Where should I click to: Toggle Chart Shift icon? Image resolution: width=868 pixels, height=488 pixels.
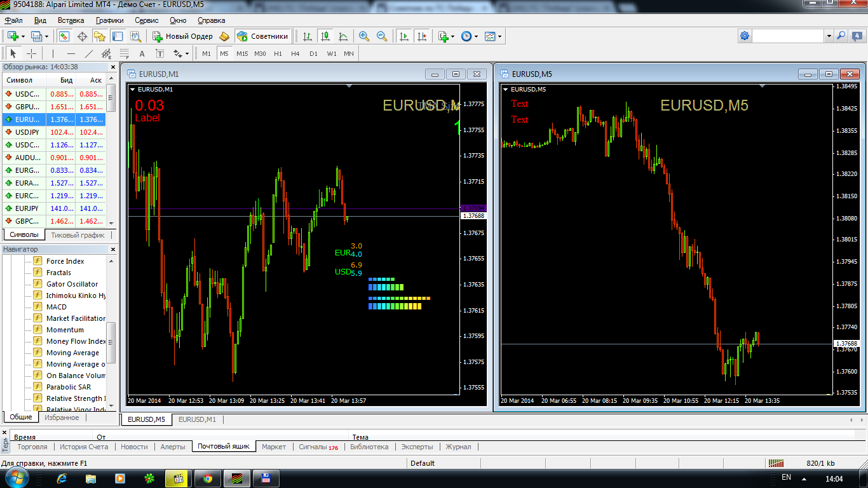[422, 36]
